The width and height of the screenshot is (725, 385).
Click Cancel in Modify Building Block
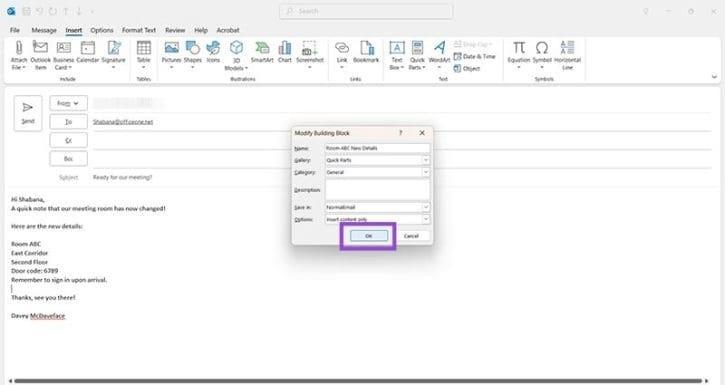(411, 236)
